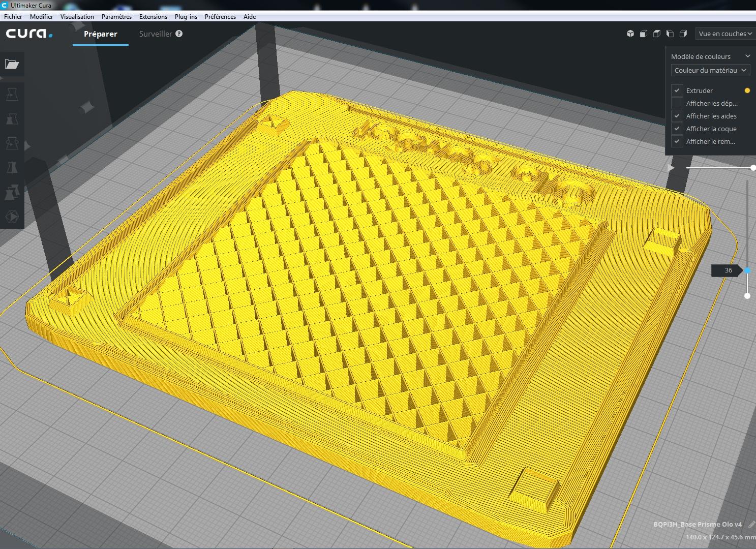
Task: Collapse the 'Modèle de couleurs' panel
Action: [747, 56]
